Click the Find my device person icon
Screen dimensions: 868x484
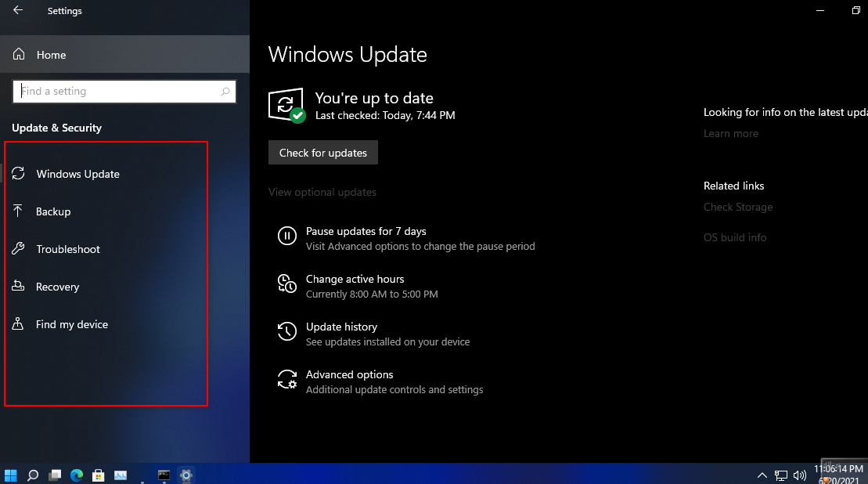click(18, 323)
